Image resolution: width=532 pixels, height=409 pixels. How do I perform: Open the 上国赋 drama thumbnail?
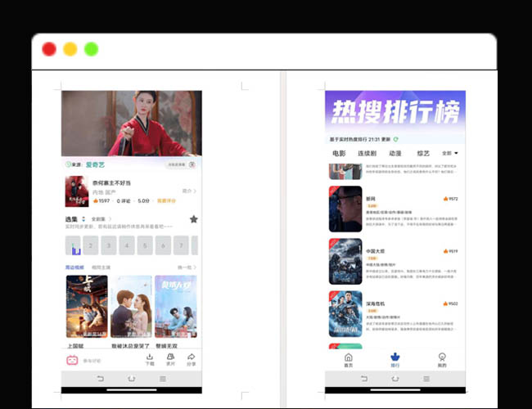(x=86, y=307)
